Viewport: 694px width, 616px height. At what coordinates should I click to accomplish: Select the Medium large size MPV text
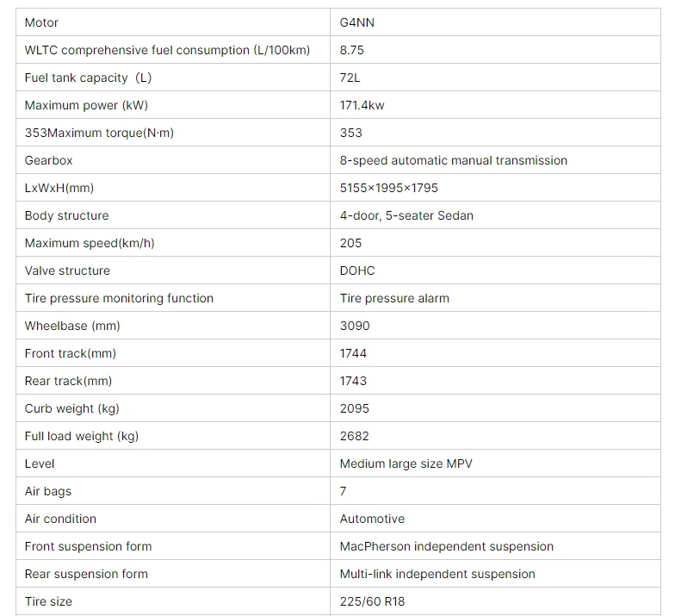tap(406, 464)
